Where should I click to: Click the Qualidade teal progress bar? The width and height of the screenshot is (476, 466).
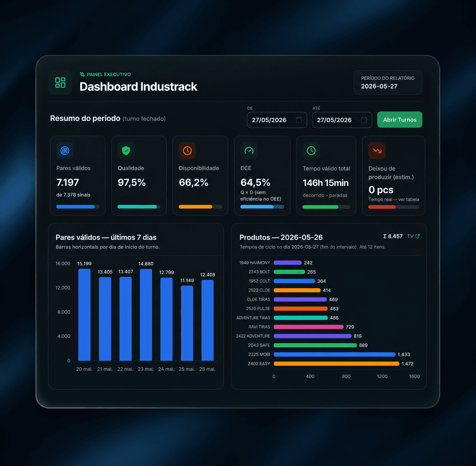(139, 207)
